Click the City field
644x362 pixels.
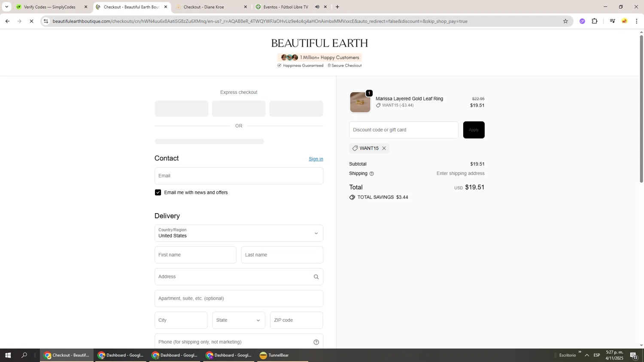point(181,320)
